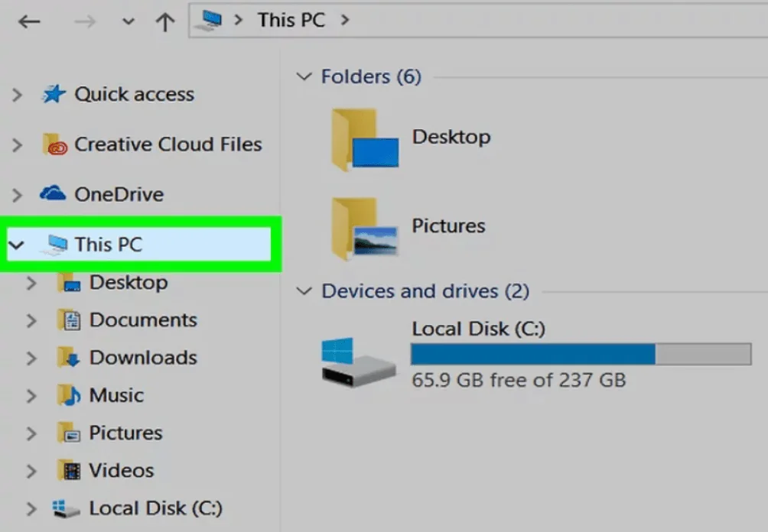
Task: Click This PC in the address bar breadcrumb
Action: pyautogui.click(x=290, y=20)
